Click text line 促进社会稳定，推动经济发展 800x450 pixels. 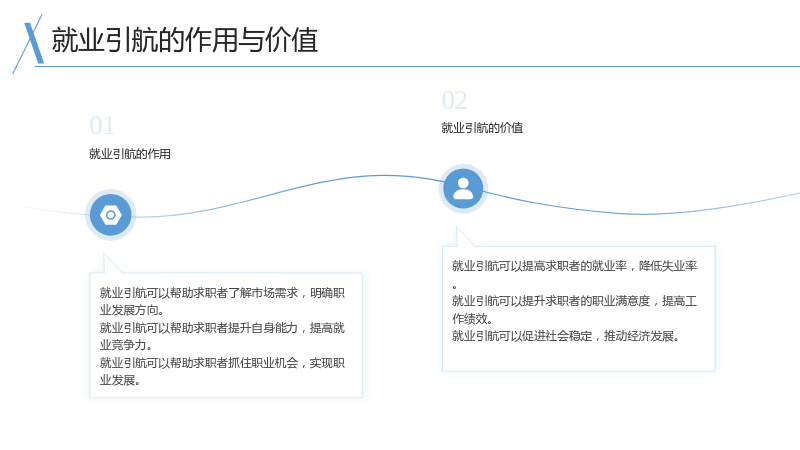point(565,336)
